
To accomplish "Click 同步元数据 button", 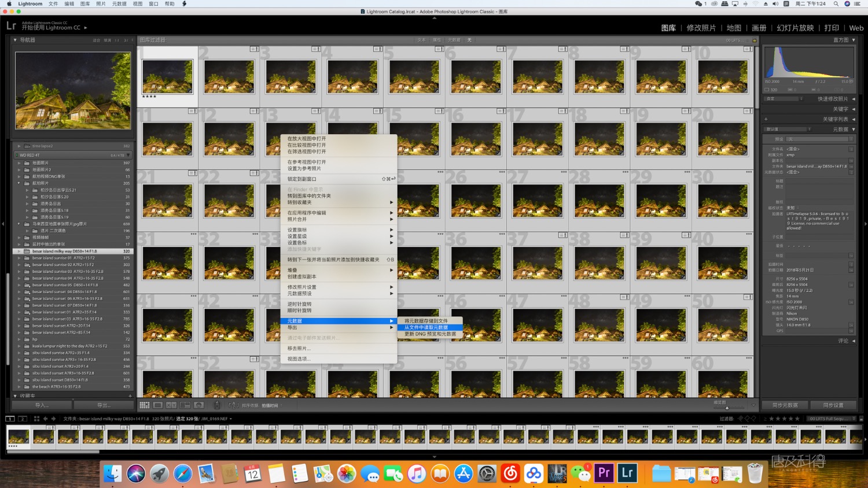I will [785, 405].
